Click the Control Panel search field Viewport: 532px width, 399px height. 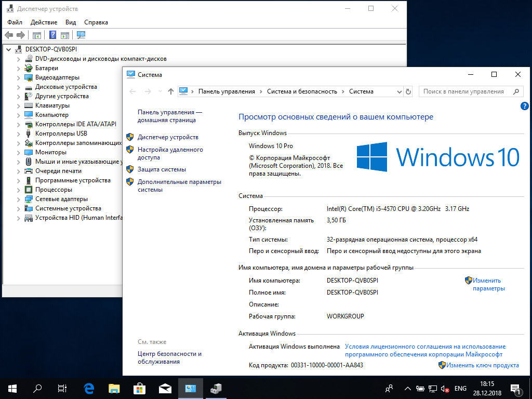[x=465, y=91]
